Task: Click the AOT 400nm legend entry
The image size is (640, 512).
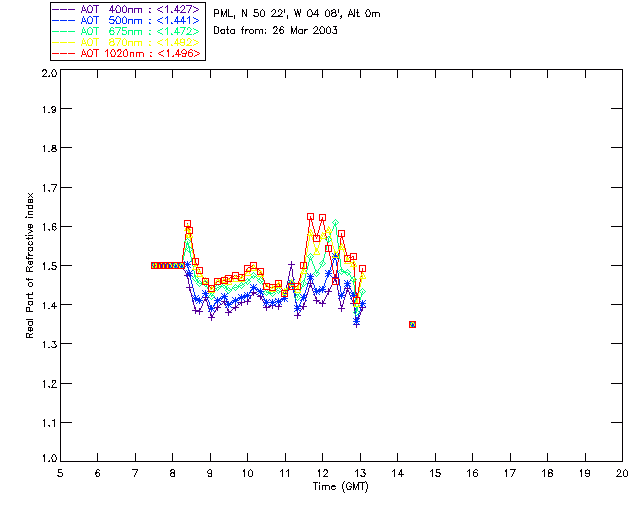Action: tap(126, 9)
